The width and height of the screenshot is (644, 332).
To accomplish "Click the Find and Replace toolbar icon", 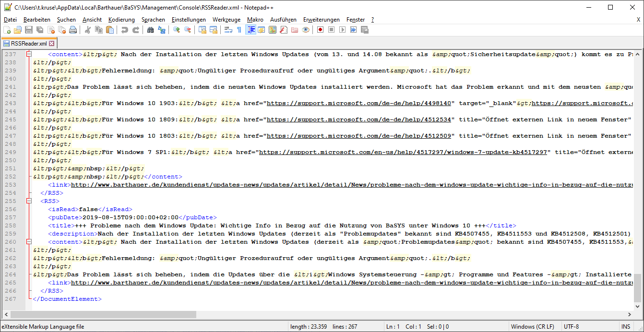I will click(162, 30).
